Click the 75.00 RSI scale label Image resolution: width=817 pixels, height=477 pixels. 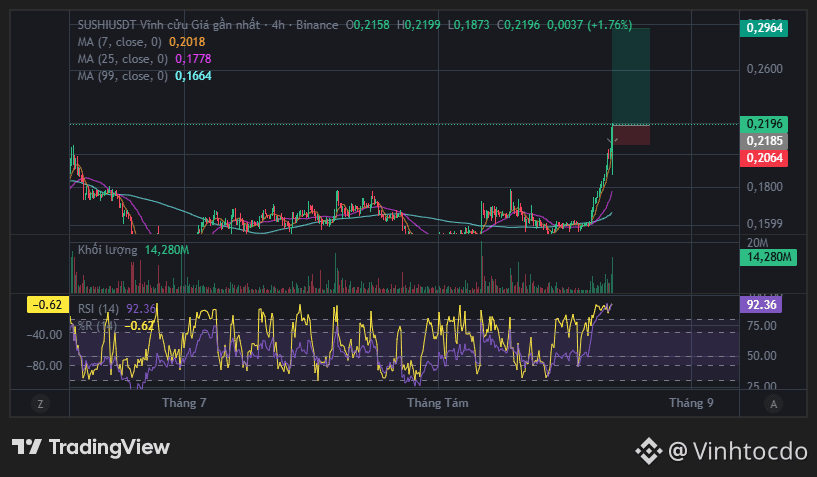pyautogui.click(x=762, y=326)
